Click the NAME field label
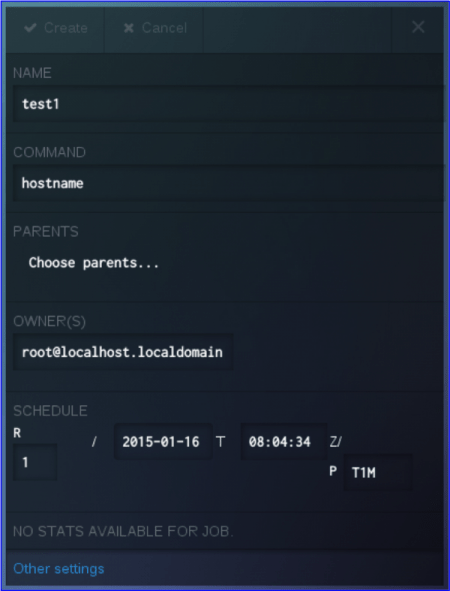 tap(32, 73)
